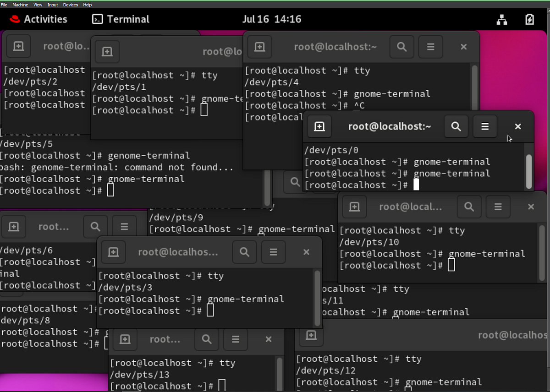
Task: Open the hamburger menu of the /dev/pts/0 window
Action: [x=485, y=126]
